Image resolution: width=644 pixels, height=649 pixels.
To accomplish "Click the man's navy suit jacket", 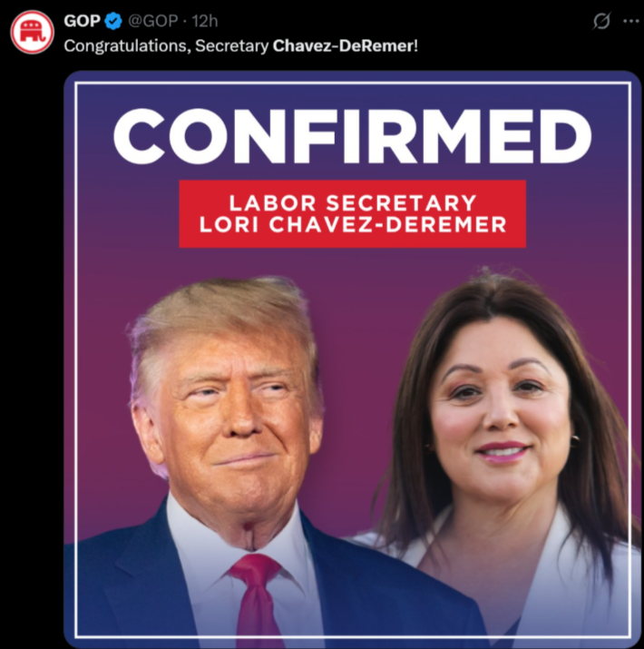I will click(x=136, y=588).
